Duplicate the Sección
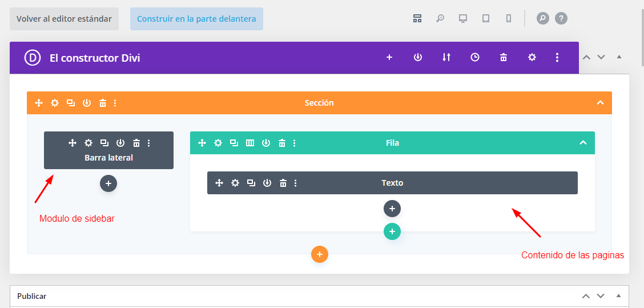644x308 pixels. point(71,103)
